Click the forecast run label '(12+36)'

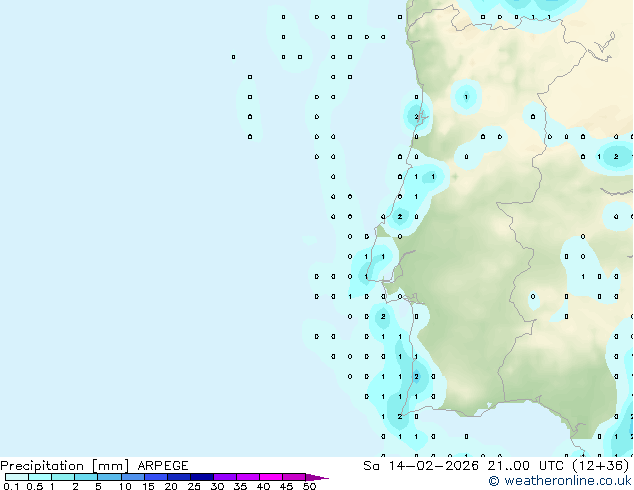(x=601, y=466)
